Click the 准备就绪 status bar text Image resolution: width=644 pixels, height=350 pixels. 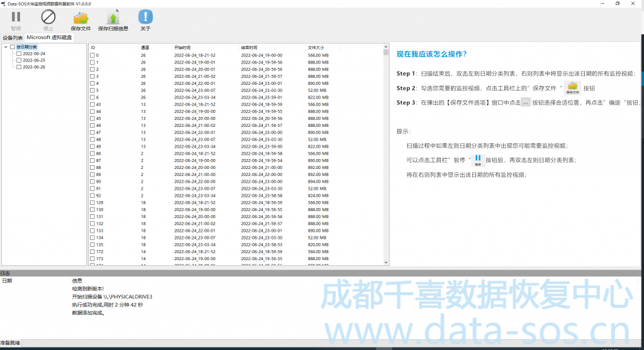pos(10,343)
